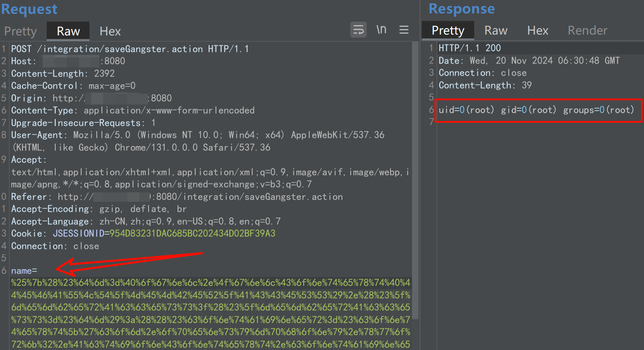Click the Response panel heading

(462, 9)
